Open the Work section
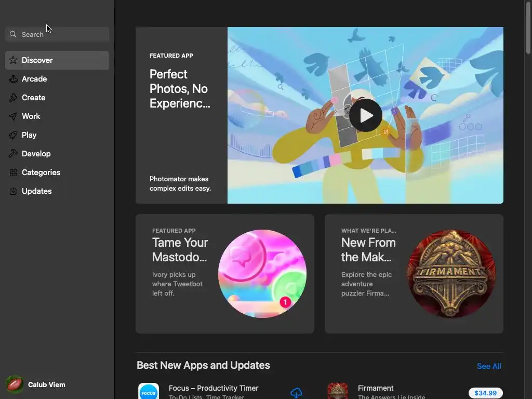The height and width of the screenshot is (399, 532). [57, 116]
